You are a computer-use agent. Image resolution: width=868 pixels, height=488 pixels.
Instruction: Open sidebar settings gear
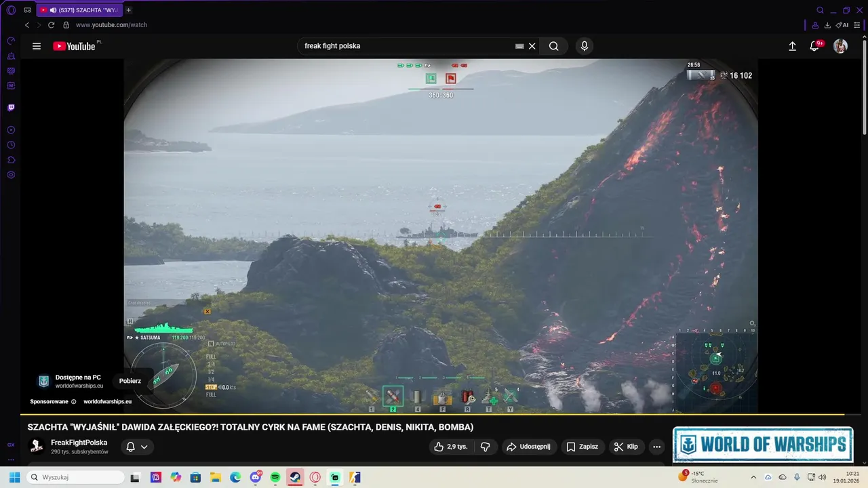tap(11, 175)
